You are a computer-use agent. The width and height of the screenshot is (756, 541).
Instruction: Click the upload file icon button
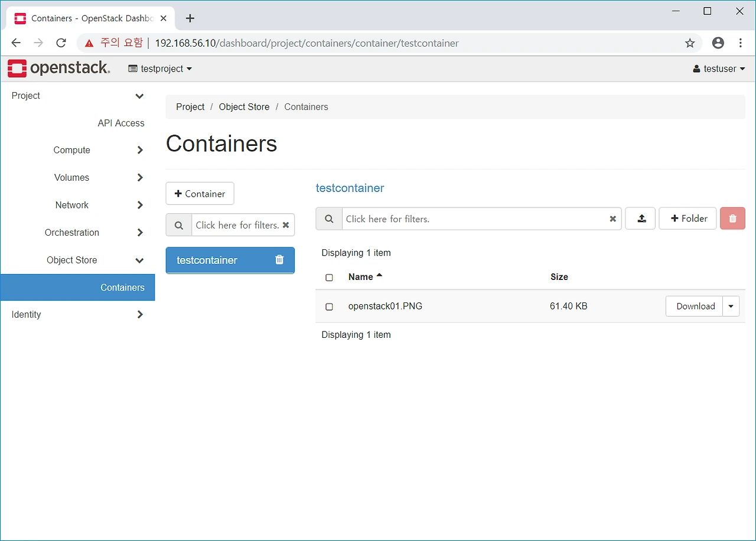click(x=641, y=219)
